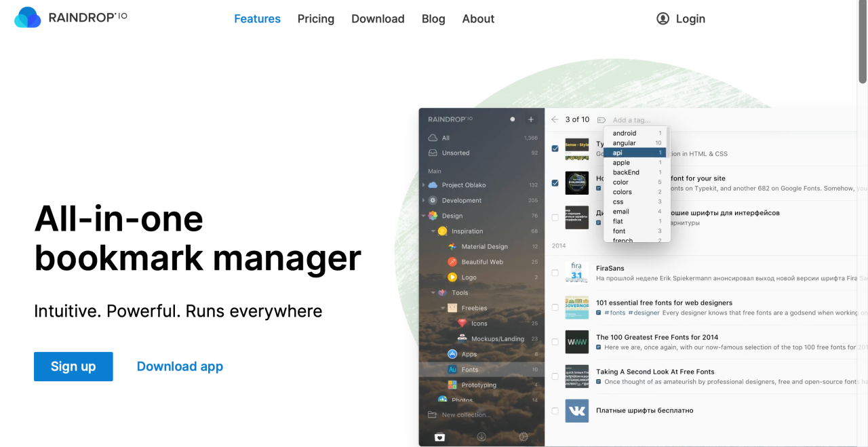The height and width of the screenshot is (447, 868).
Task: Select the Unsorted inbox icon
Action: pyautogui.click(x=432, y=153)
